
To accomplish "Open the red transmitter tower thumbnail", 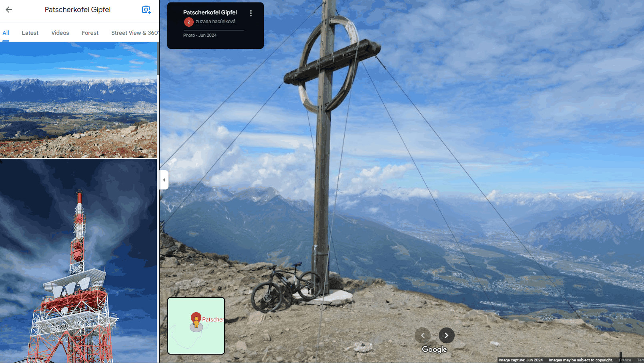I will (x=78, y=261).
